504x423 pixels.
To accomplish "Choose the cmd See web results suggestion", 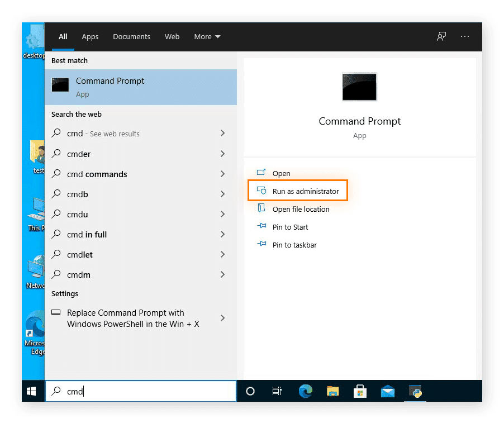I will [x=141, y=134].
